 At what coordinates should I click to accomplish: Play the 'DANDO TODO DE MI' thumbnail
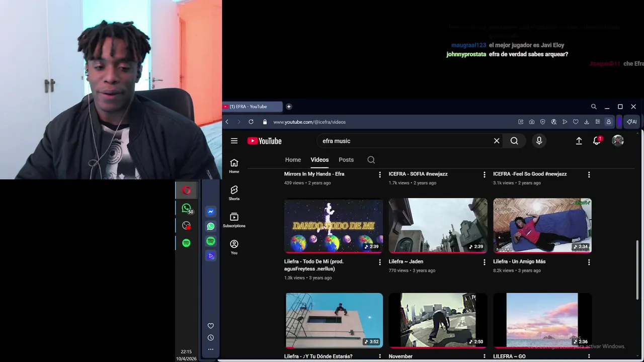(x=334, y=226)
